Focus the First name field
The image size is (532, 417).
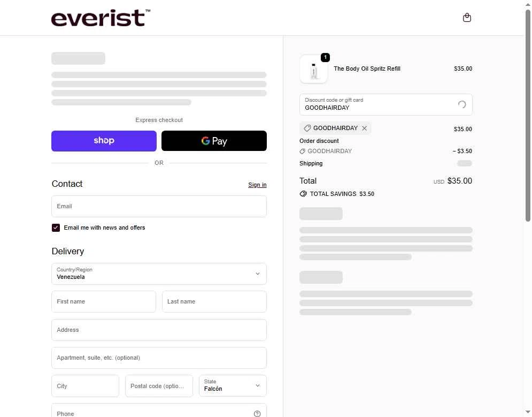click(x=104, y=301)
